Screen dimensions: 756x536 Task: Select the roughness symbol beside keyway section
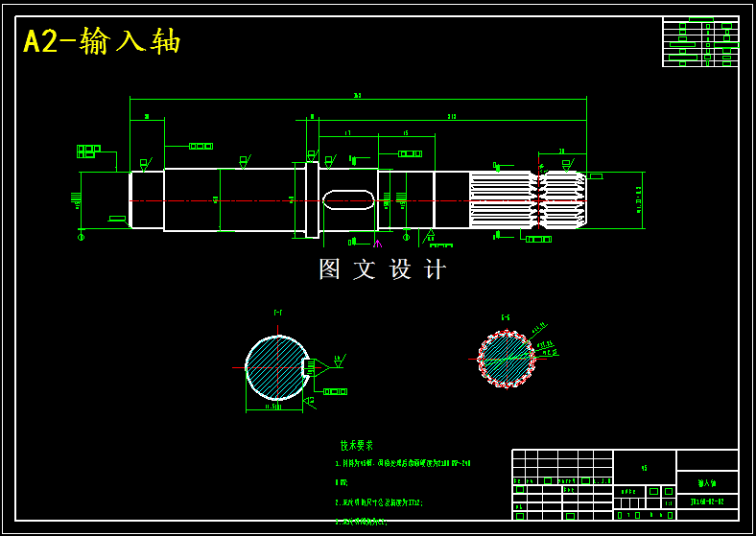click(340, 361)
